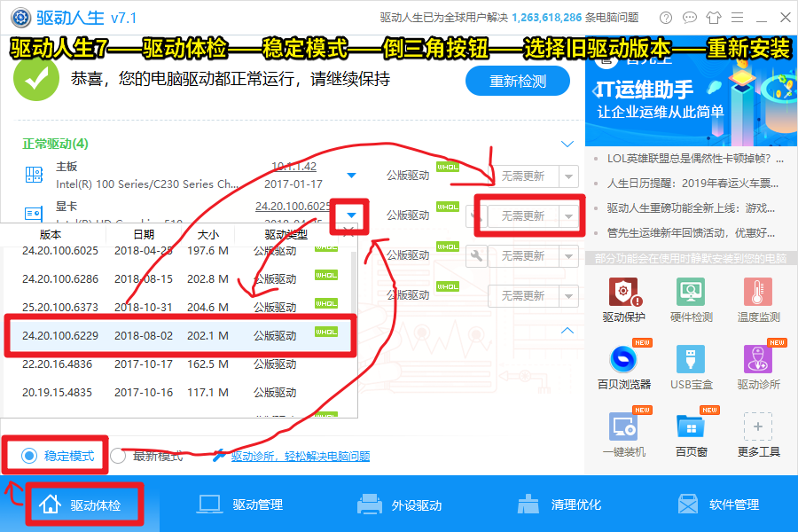
Task: Expand 主板 driver version triangle
Action: click(351, 176)
